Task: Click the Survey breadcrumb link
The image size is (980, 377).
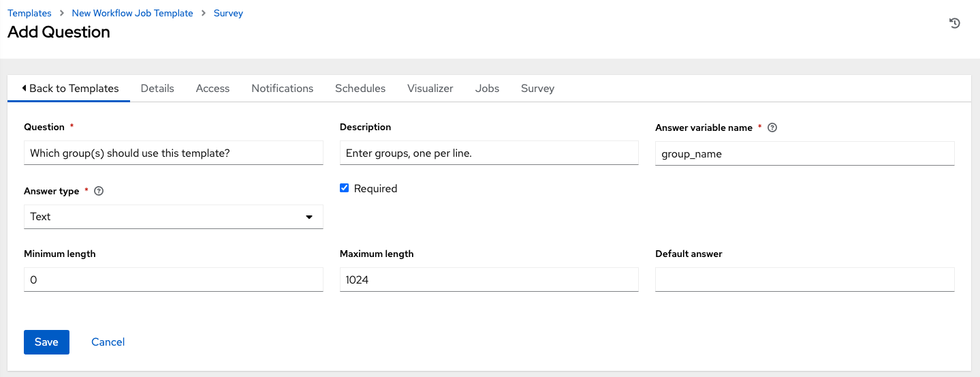Action: pyautogui.click(x=228, y=13)
